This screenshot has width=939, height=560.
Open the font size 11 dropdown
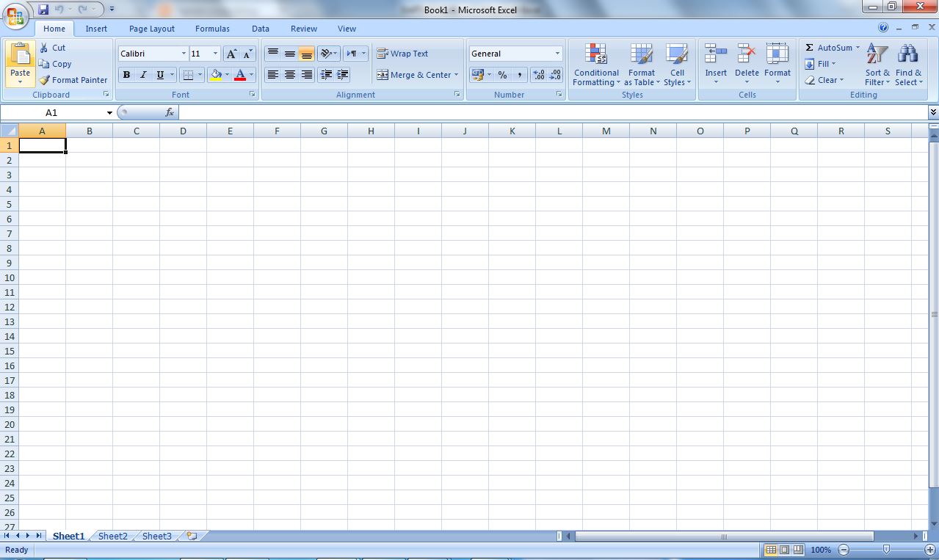coord(215,54)
